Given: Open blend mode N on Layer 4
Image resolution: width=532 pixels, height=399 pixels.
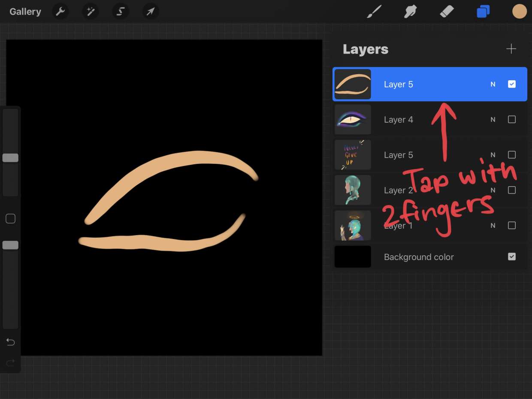Looking at the screenshot, I should point(493,120).
